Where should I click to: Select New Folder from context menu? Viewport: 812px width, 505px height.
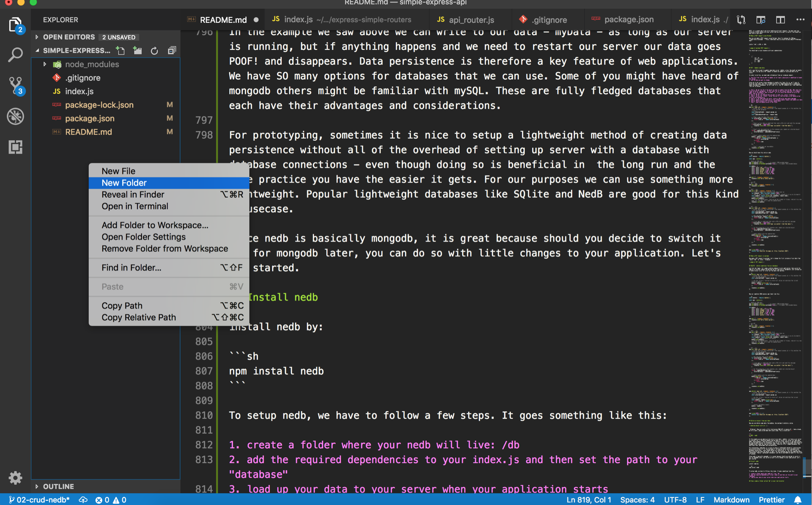pyautogui.click(x=124, y=183)
